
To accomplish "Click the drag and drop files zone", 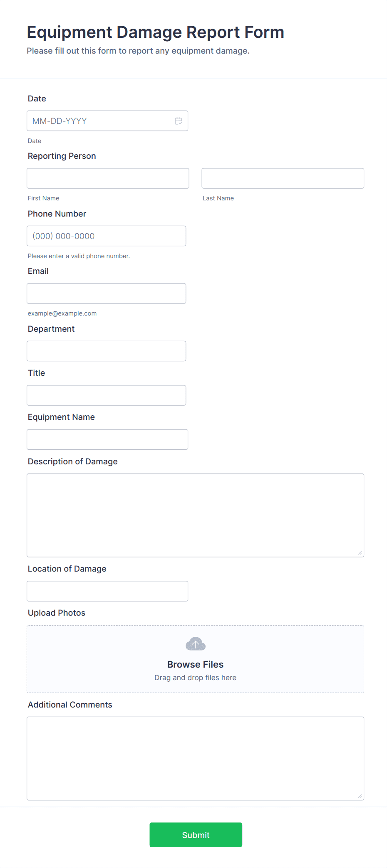I will [195, 677].
